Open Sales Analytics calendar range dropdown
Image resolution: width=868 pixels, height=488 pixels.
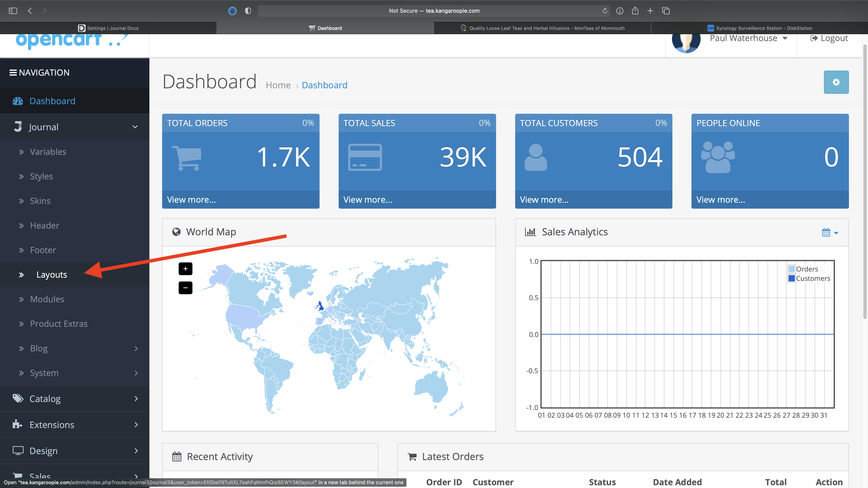pos(830,232)
